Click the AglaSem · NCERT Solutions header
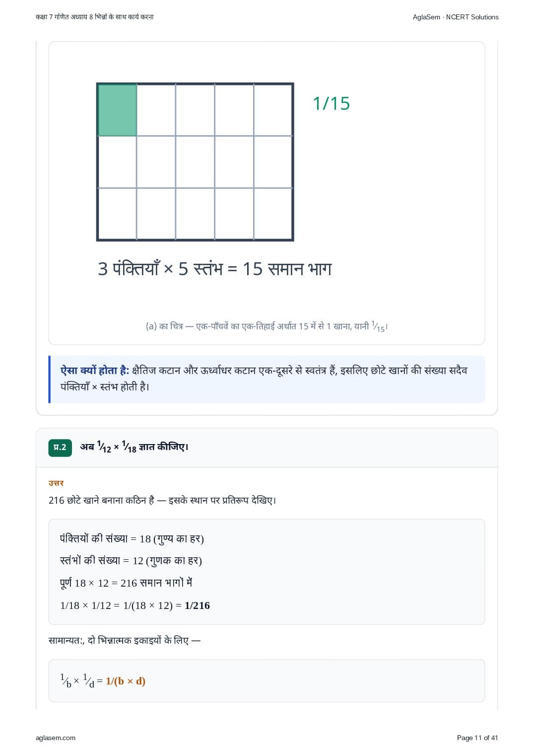 456,17
